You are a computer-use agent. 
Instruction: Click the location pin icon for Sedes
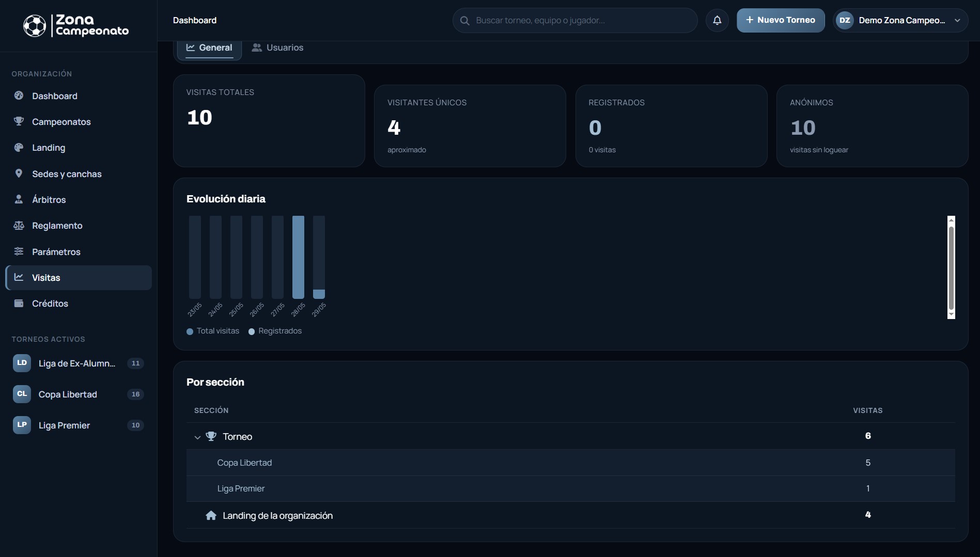click(x=19, y=173)
